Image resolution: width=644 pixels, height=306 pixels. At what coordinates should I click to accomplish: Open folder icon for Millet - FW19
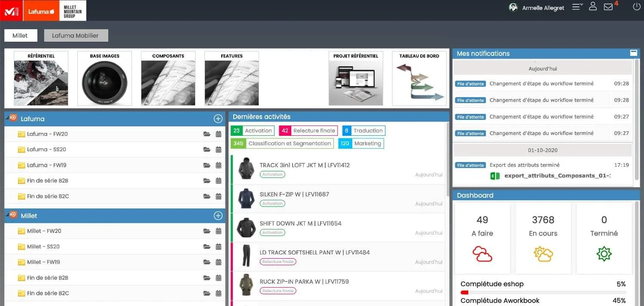coord(207,262)
